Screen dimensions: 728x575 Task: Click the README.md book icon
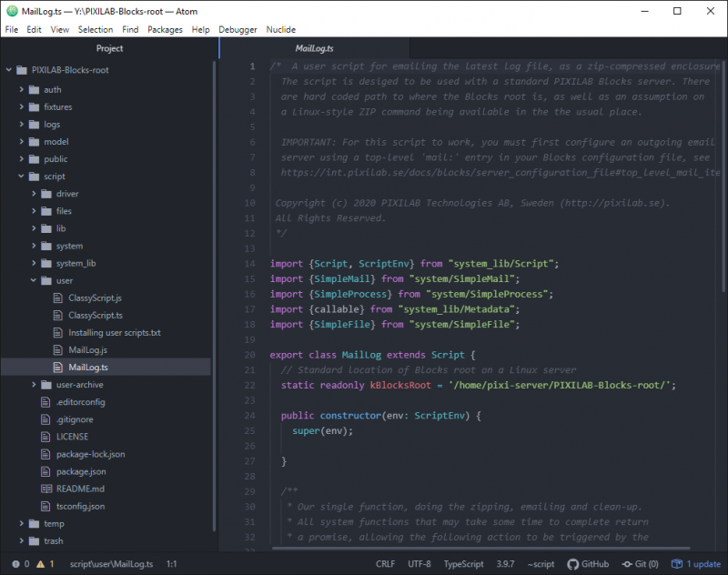click(x=46, y=489)
